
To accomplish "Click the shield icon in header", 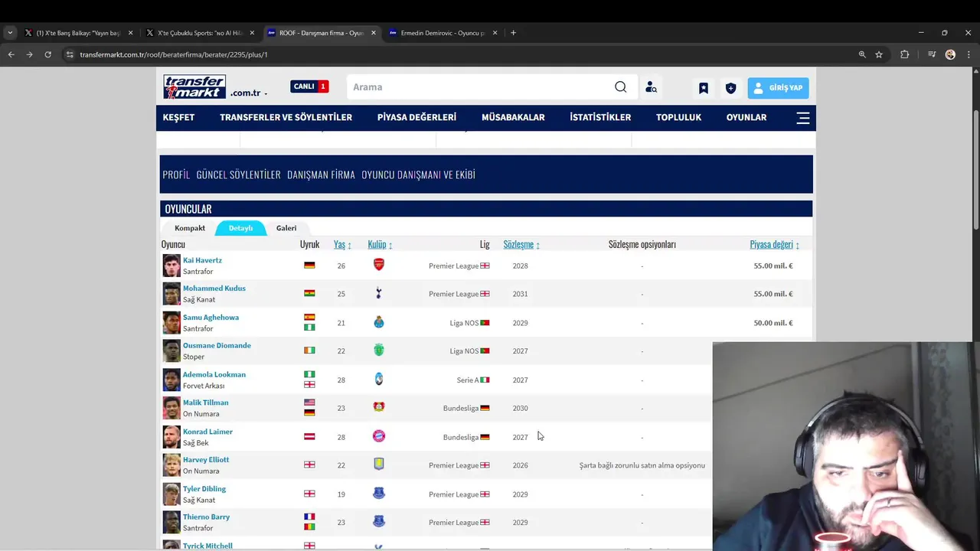I will (x=730, y=88).
